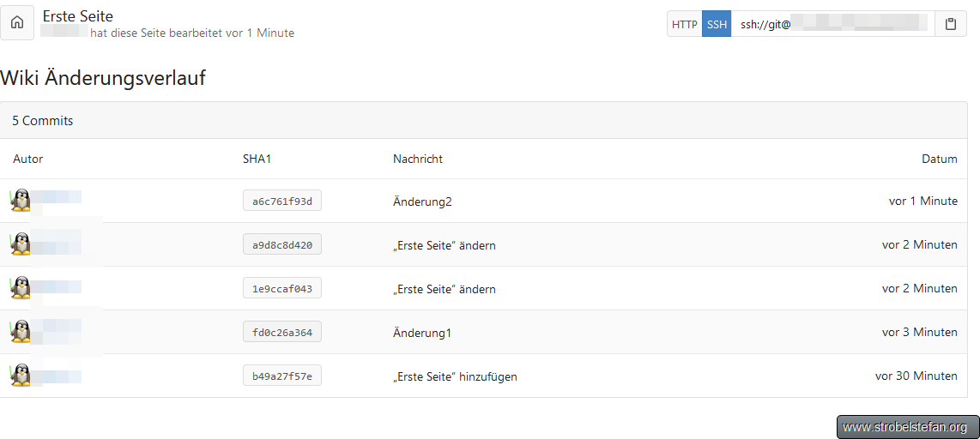The image size is (980, 439).
Task: Click the „Erste Seite“ hinzufügen message
Action: [x=455, y=376]
